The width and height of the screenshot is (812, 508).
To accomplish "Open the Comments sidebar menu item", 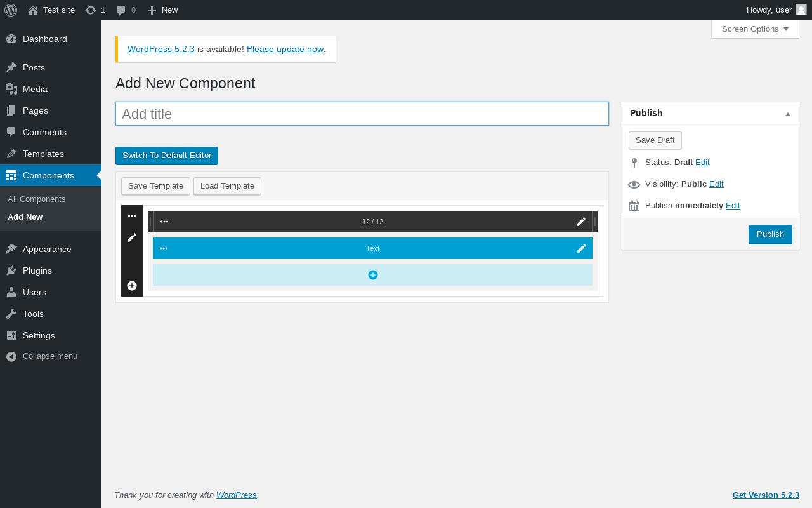I will (51, 132).
